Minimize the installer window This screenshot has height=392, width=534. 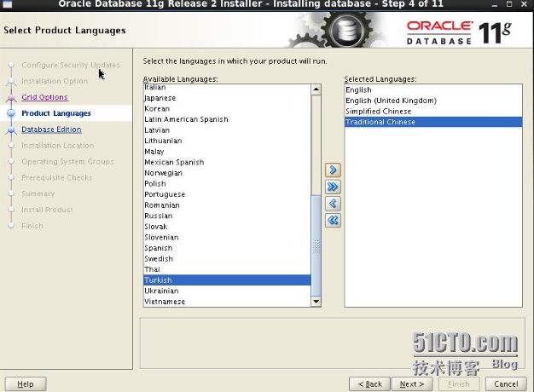(x=495, y=4)
